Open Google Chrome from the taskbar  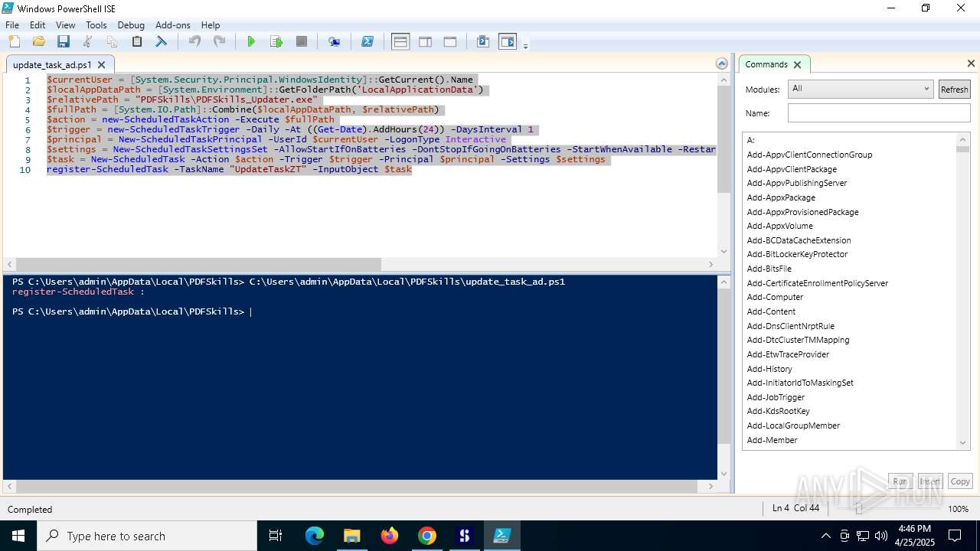[427, 536]
